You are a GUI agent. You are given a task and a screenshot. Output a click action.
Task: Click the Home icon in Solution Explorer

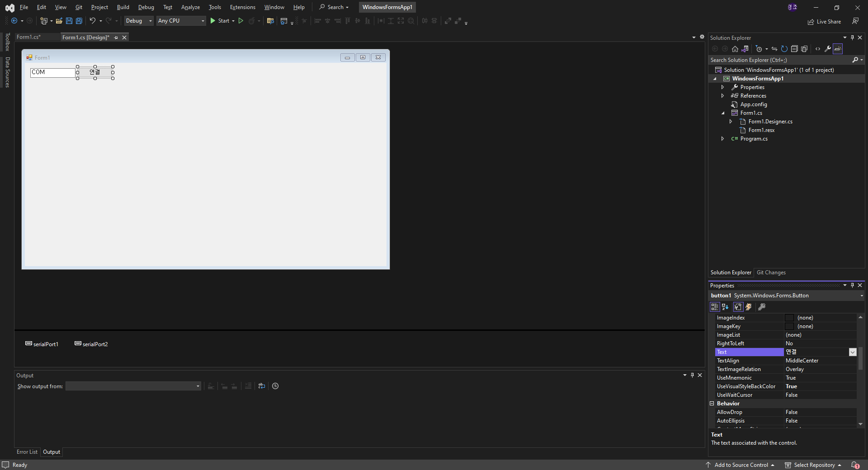[x=735, y=49]
